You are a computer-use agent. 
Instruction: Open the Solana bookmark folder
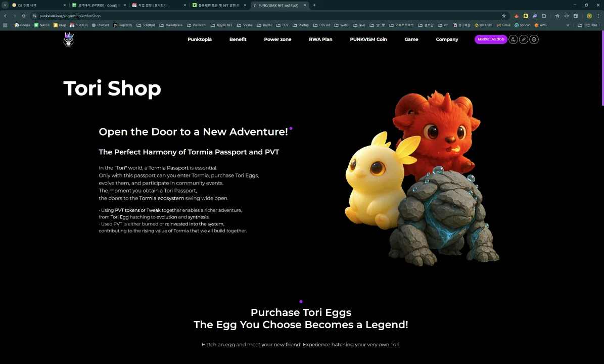[x=246, y=25]
